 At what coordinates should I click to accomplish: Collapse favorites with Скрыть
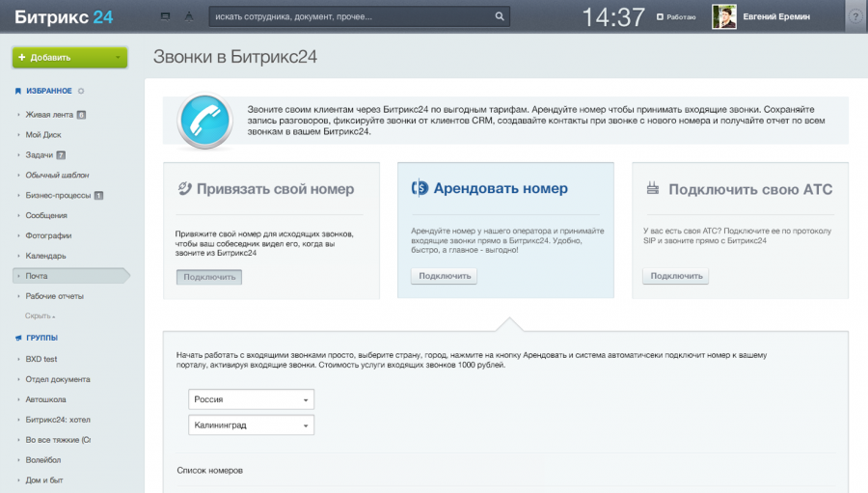point(40,315)
